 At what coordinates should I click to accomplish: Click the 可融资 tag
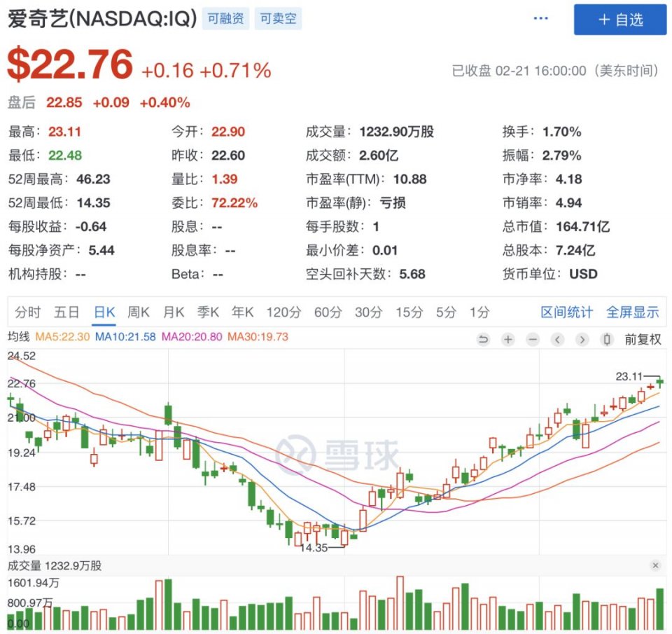(x=225, y=18)
